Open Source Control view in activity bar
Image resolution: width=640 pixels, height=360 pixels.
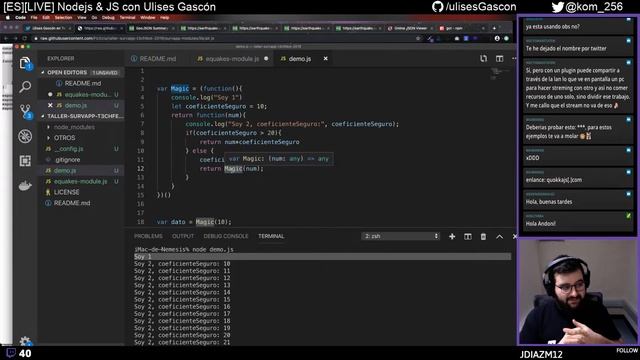tap(26, 111)
